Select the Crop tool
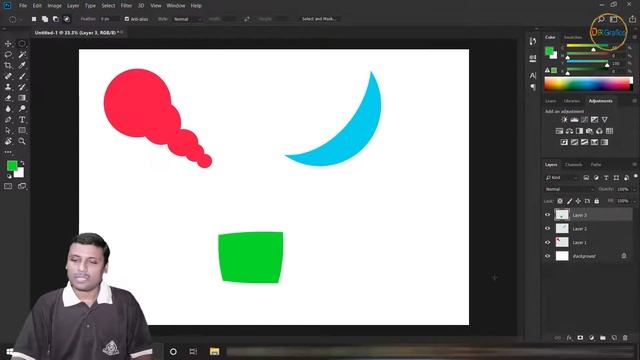Image resolution: width=640 pixels, height=360 pixels. 8,65
